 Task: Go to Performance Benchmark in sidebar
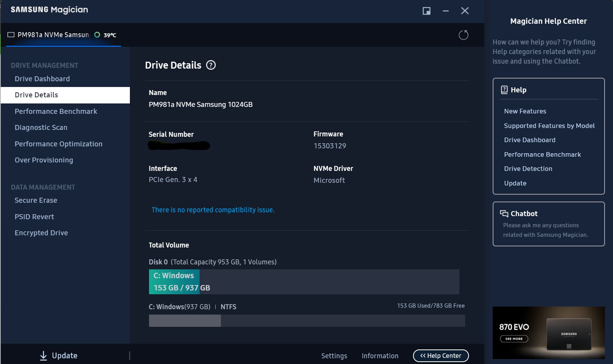click(56, 111)
